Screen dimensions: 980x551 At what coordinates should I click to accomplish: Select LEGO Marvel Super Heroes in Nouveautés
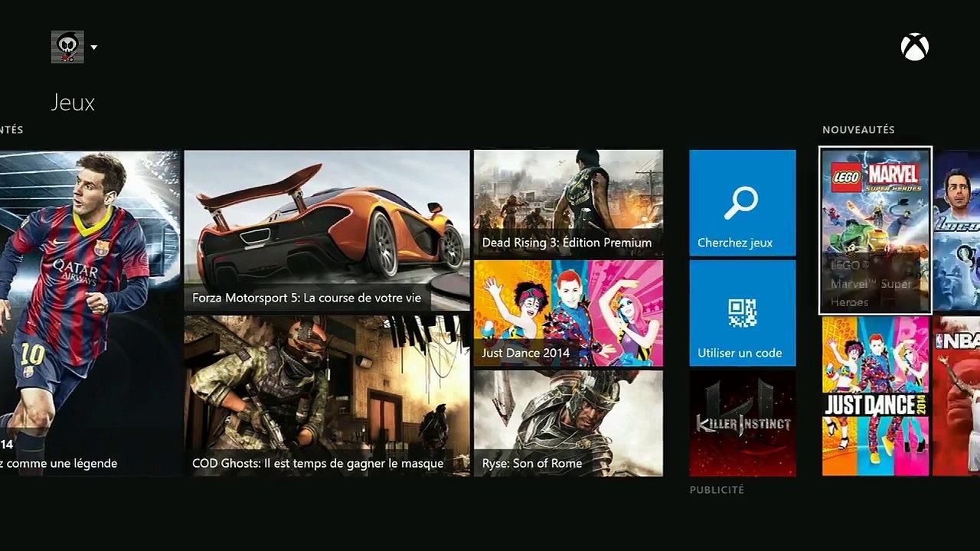pyautogui.click(x=875, y=230)
